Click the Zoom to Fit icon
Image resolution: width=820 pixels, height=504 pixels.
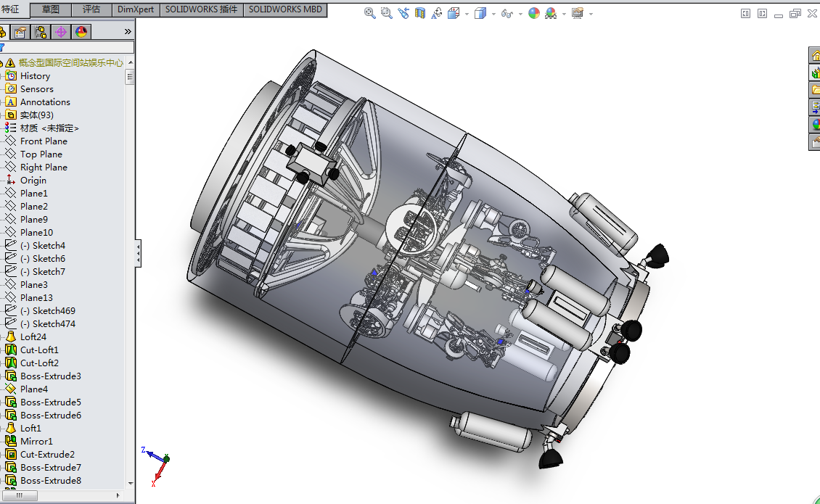[x=369, y=13]
